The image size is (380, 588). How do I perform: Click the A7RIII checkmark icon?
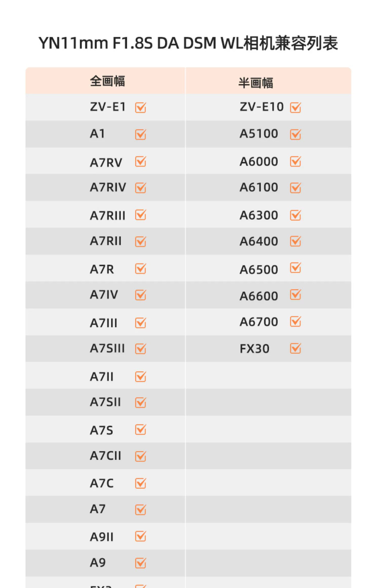141,215
